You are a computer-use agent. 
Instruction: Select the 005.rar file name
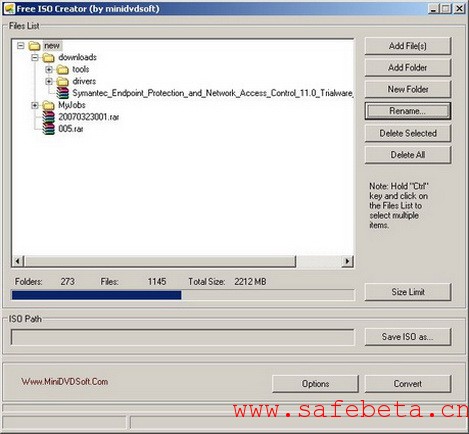(71, 129)
